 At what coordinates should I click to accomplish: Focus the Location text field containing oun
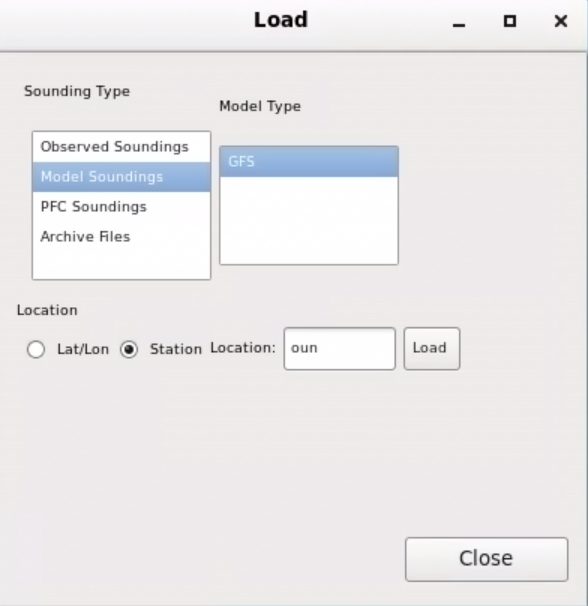[x=339, y=349]
